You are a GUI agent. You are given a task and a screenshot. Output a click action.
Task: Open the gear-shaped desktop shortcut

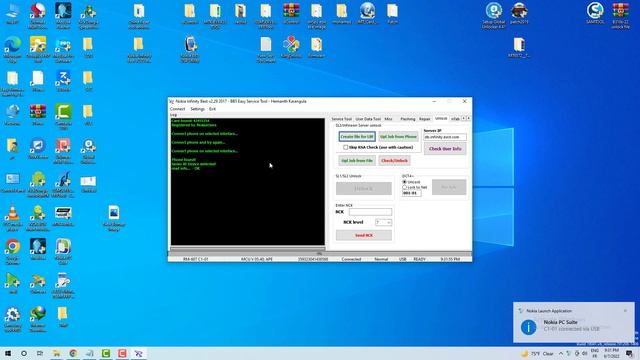[x=12, y=319]
